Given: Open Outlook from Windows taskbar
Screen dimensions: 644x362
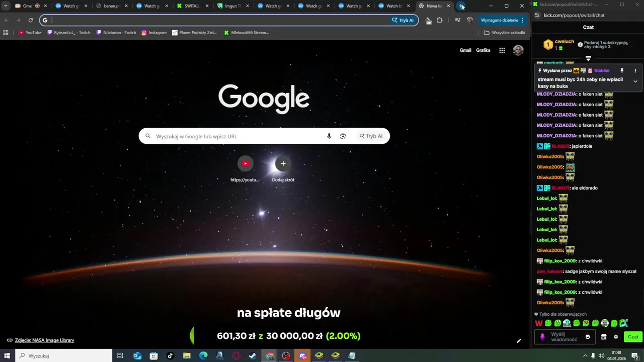Looking at the screenshot, I should 137,355.
